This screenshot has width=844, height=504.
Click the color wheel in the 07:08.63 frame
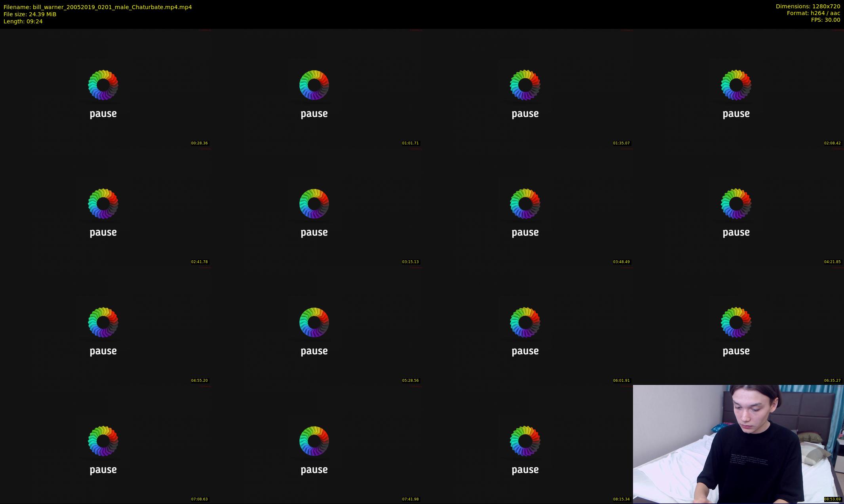point(103,441)
